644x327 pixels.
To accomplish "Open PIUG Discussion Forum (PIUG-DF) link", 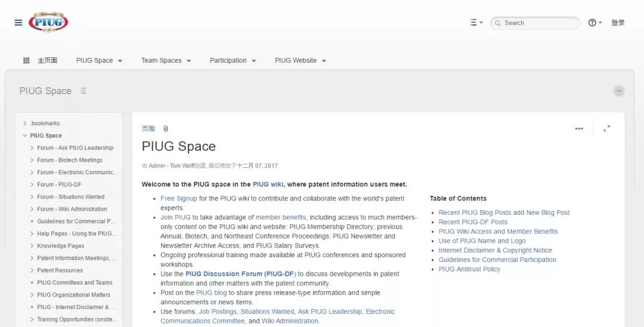I will pos(241,274).
